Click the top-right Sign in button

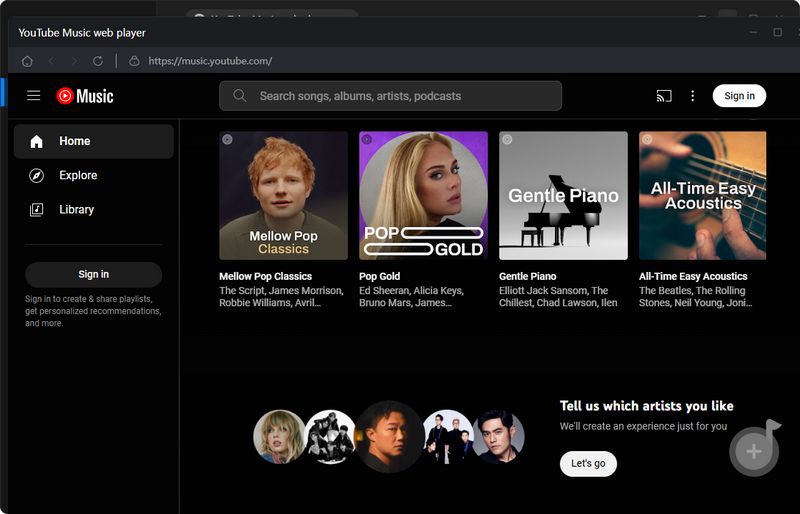click(x=739, y=96)
